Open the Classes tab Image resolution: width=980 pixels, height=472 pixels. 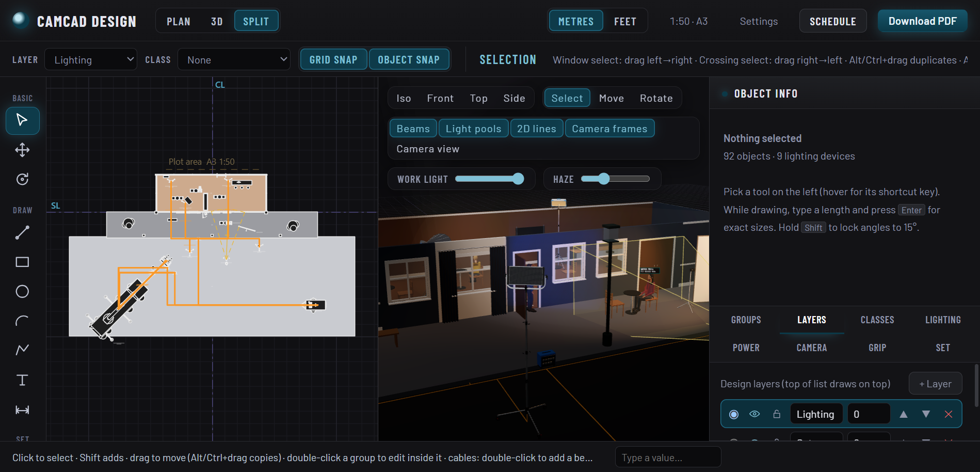(x=877, y=320)
